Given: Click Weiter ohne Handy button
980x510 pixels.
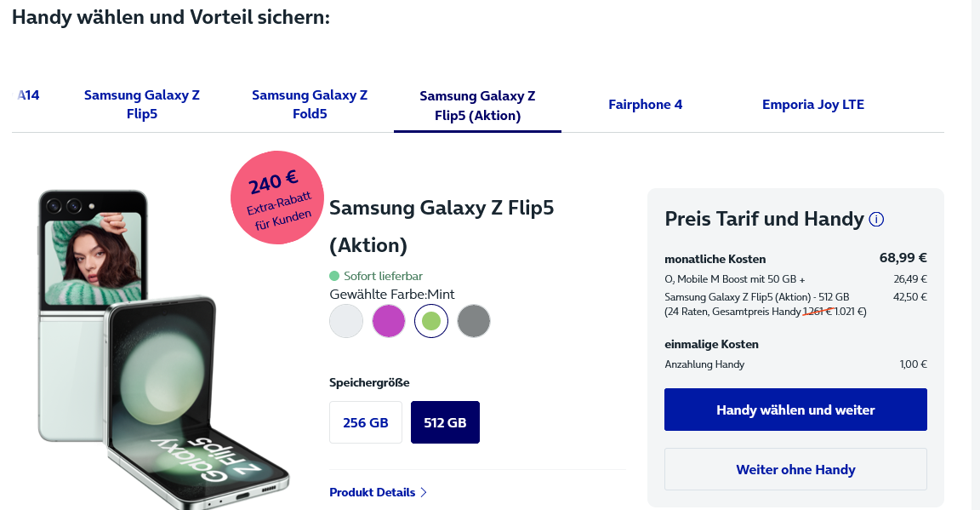Looking at the screenshot, I should [x=795, y=469].
